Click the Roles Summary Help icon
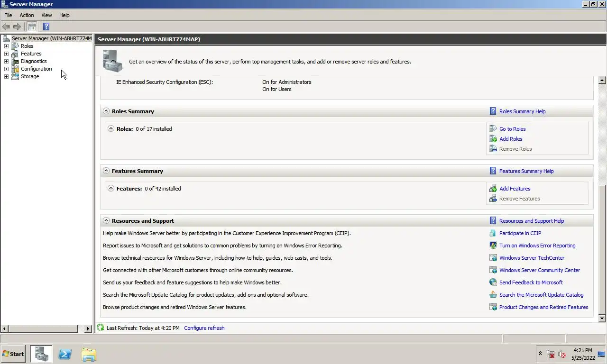This screenshot has height=364, width=607. [x=493, y=111]
